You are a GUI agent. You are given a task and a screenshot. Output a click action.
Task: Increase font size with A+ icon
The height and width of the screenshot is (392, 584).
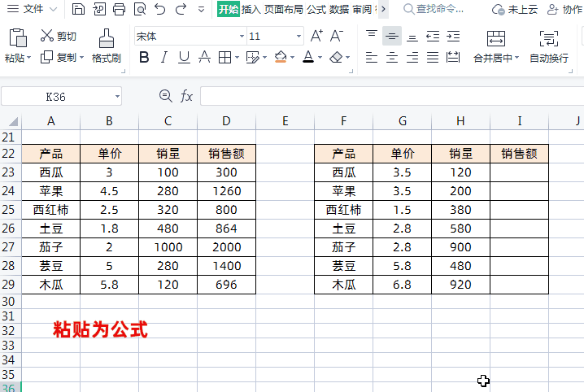point(316,36)
